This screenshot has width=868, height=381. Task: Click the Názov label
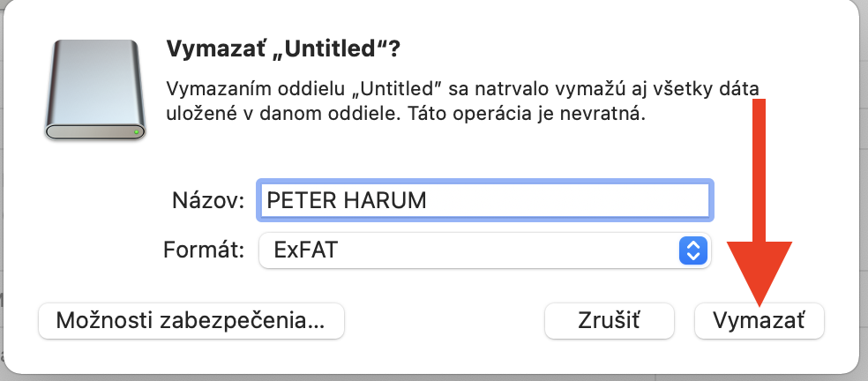(x=208, y=200)
